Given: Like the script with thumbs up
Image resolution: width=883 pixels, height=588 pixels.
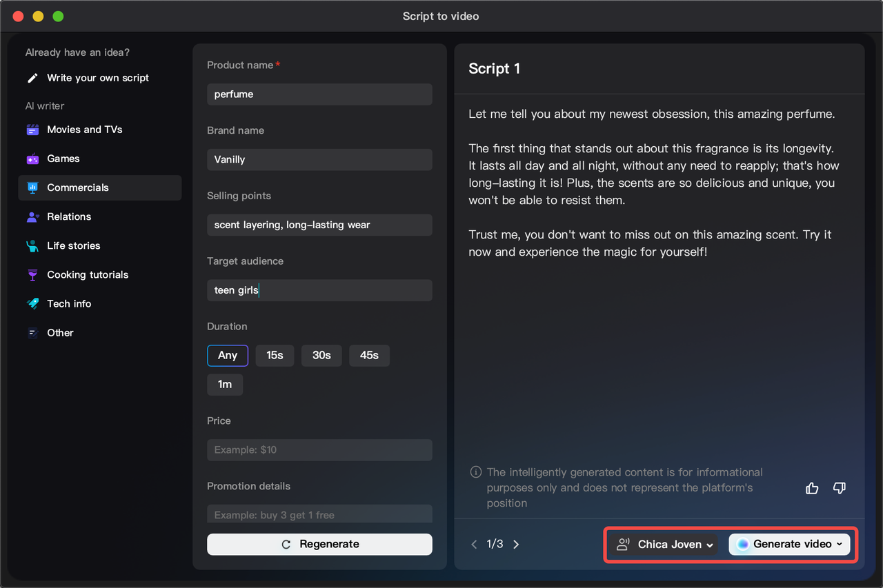Looking at the screenshot, I should tap(812, 488).
